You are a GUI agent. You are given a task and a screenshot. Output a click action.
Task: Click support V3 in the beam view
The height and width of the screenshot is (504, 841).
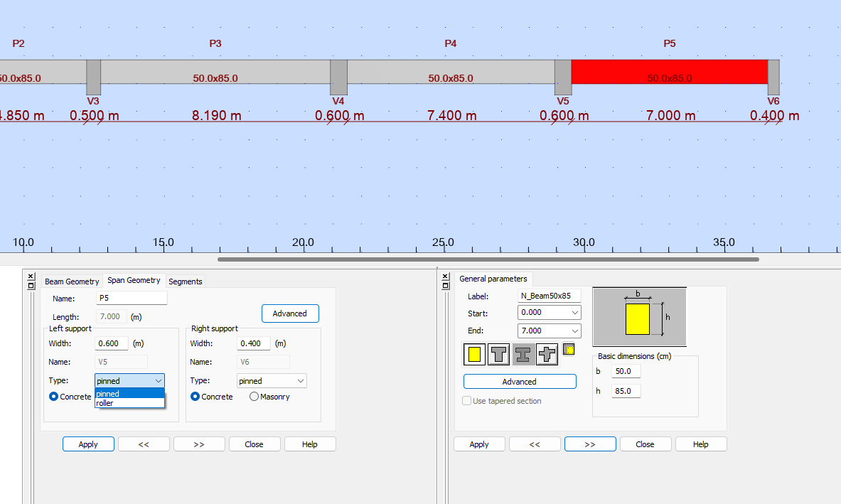pos(93,77)
